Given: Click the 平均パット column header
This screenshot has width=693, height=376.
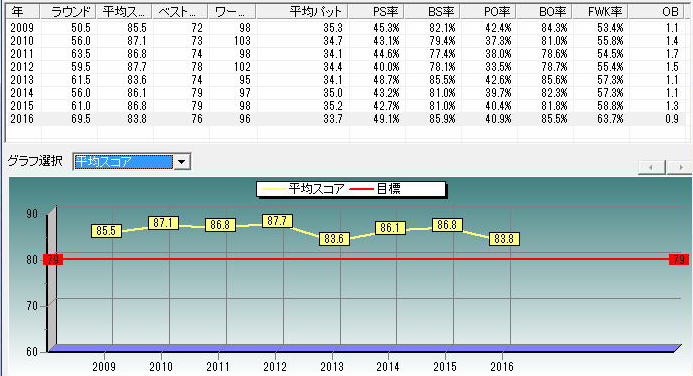Looking at the screenshot, I should coord(302,11).
